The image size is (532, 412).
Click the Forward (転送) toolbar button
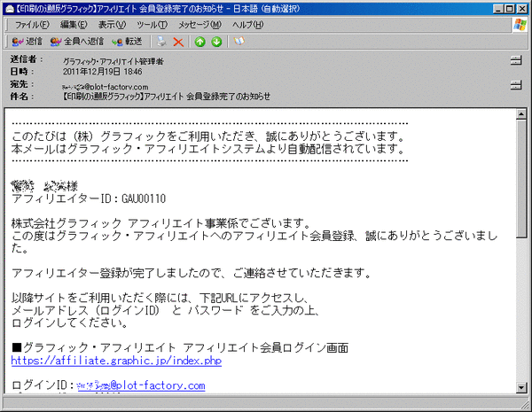tap(127, 42)
